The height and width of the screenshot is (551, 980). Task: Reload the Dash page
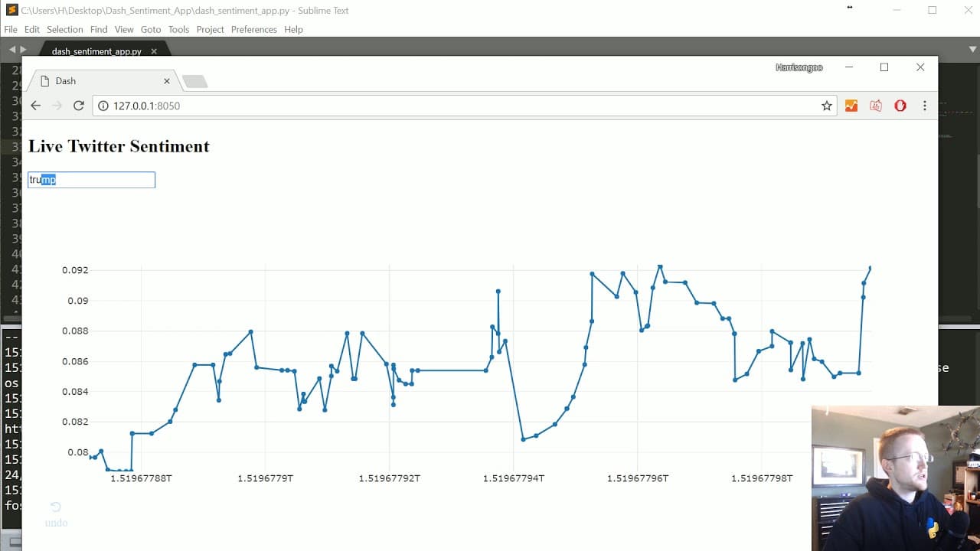[78, 106]
